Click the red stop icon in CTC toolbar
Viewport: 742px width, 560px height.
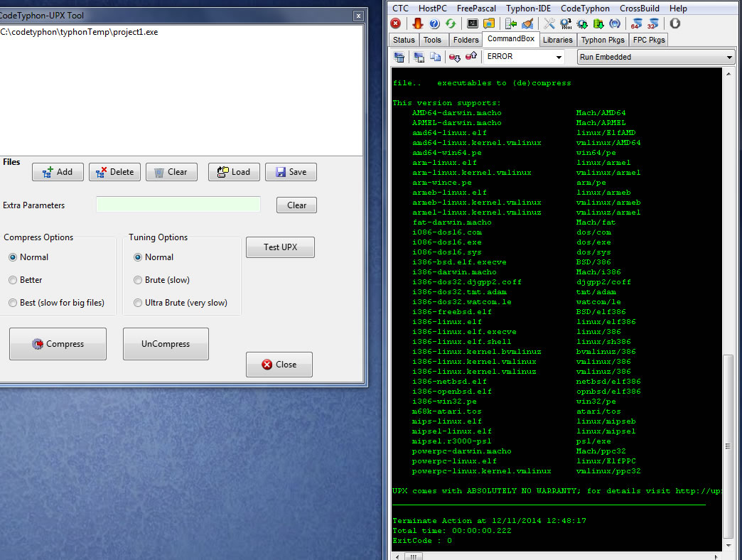point(396,23)
